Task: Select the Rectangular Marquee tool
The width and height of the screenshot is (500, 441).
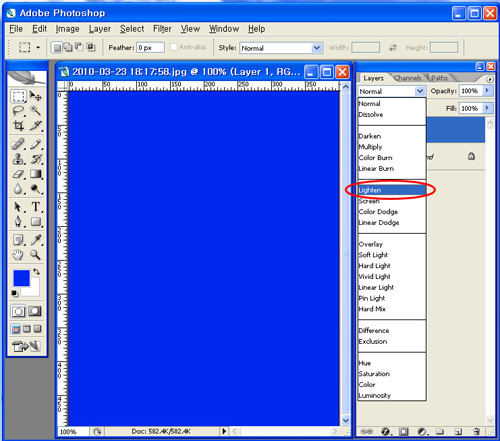Action: click(18, 96)
